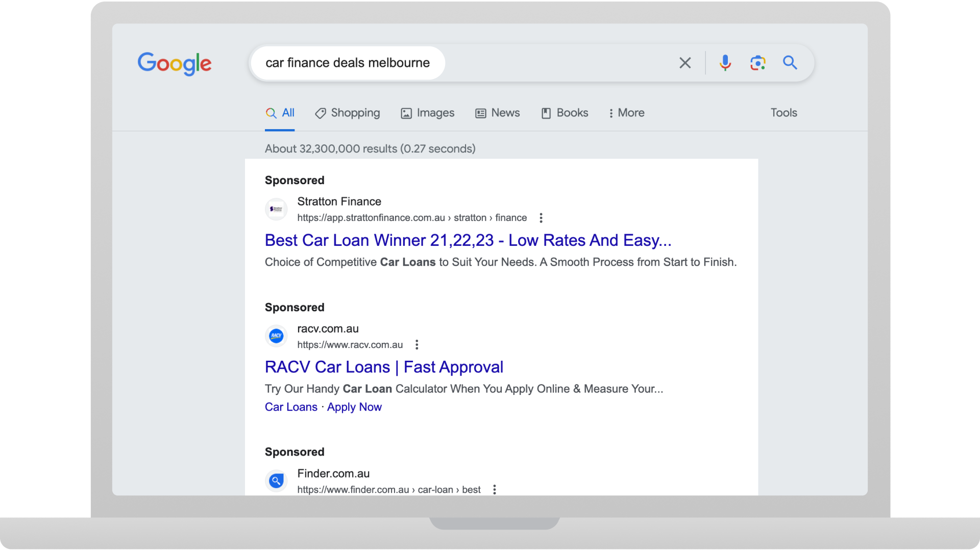
Task: Click the racv.com.au site name
Action: click(x=328, y=329)
